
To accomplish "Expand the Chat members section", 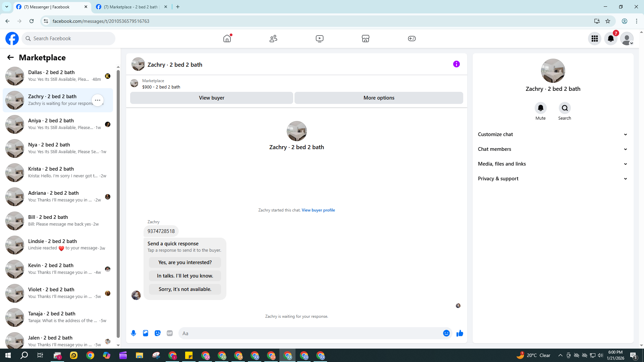I will click(x=552, y=149).
